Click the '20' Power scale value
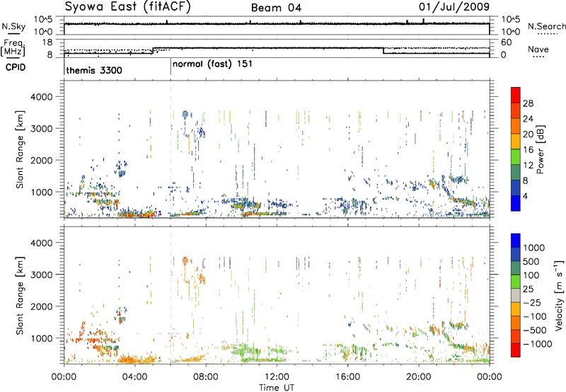The height and width of the screenshot is (392, 566). [528, 134]
